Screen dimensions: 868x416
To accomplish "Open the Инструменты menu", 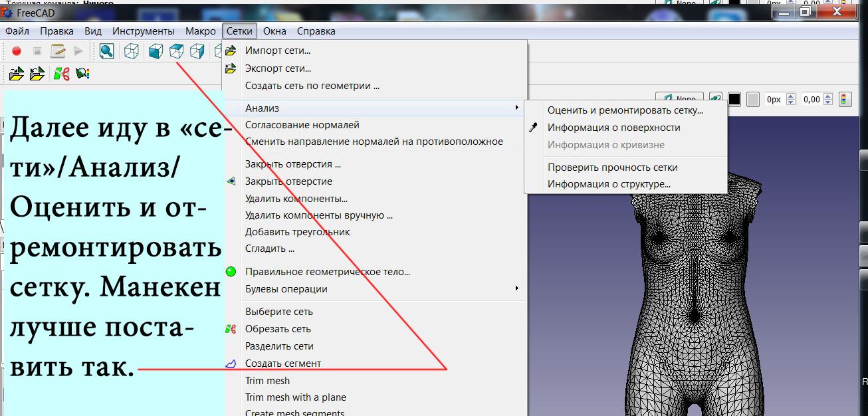I will click(x=144, y=31).
